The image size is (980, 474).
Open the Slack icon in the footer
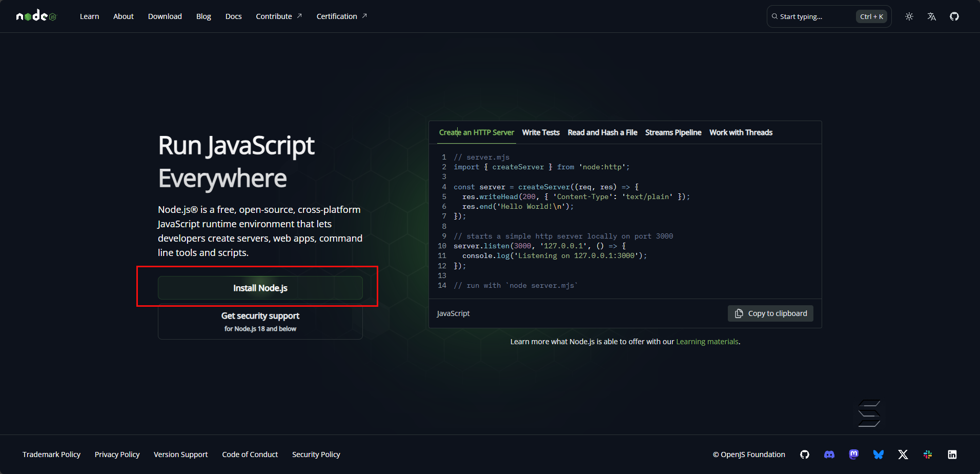928,455
